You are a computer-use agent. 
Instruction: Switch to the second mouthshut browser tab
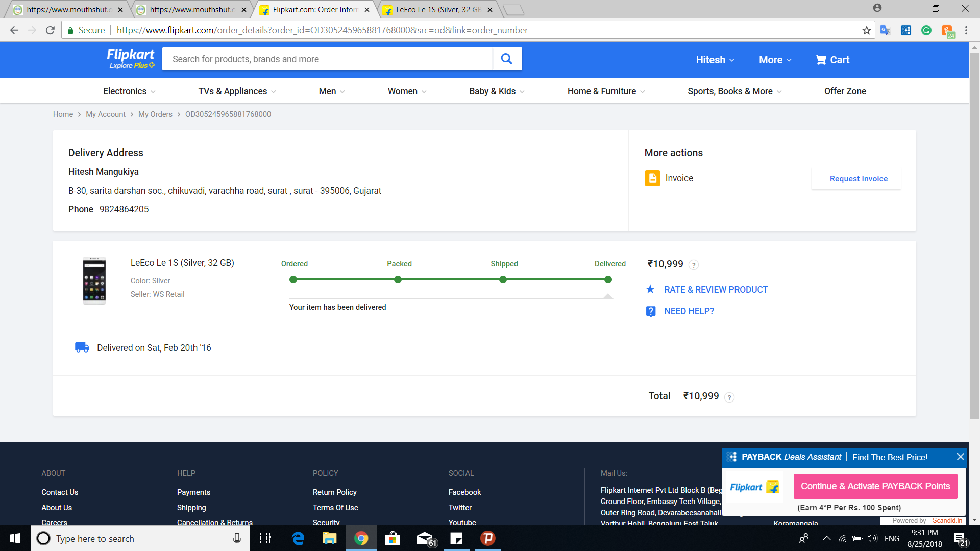[191, 10]
